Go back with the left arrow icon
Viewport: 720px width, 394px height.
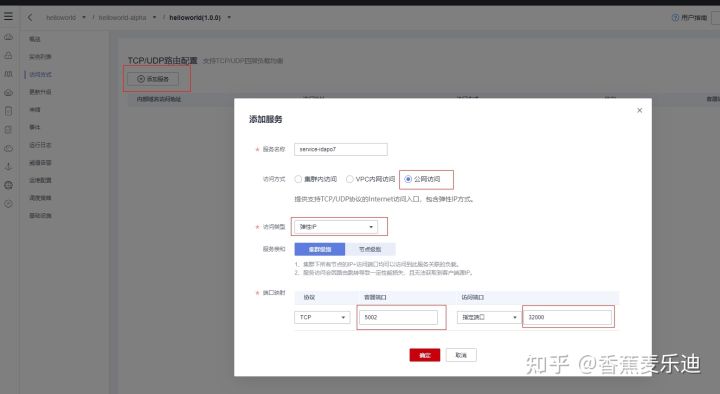[x=30, y=17]
